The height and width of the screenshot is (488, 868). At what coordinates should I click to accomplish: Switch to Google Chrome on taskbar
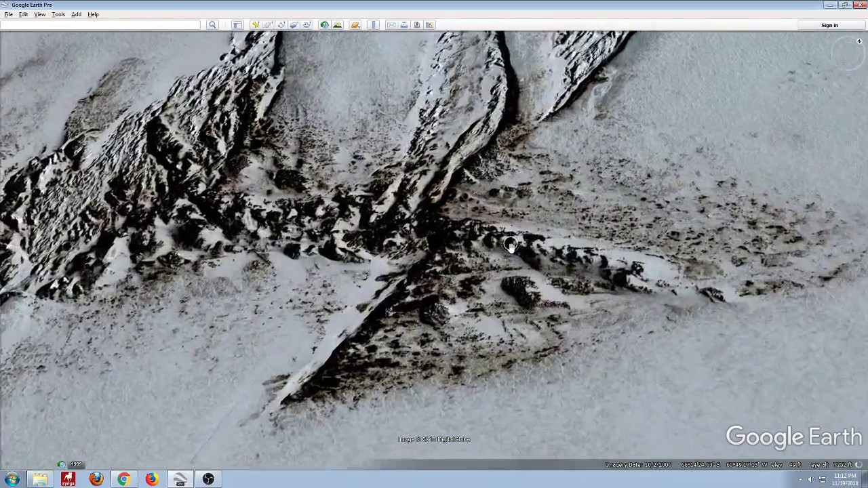pyautogui.click(x=123, y=479)
